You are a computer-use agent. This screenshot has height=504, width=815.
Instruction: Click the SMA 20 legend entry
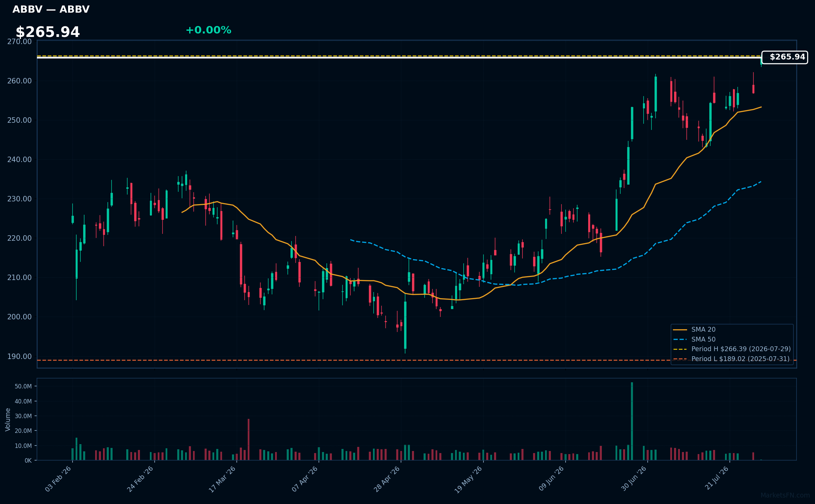coord(694,329)
